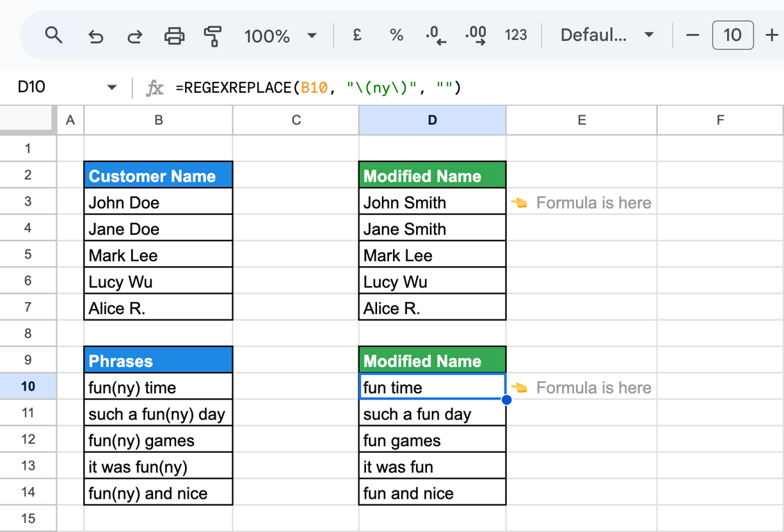Select row 10 header
This screenshot has width=784, height=532.
pyautogui.click(x=28, y=386)
